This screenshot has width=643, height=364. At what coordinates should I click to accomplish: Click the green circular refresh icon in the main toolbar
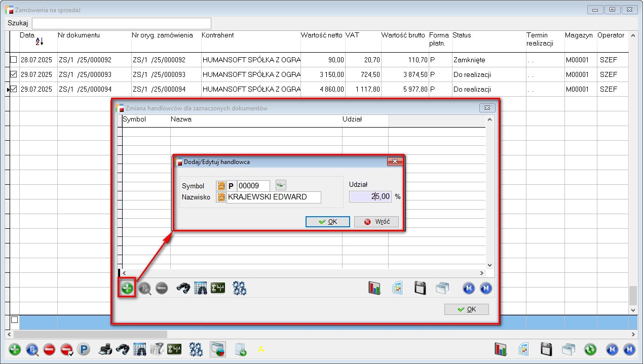pos(590,349)
